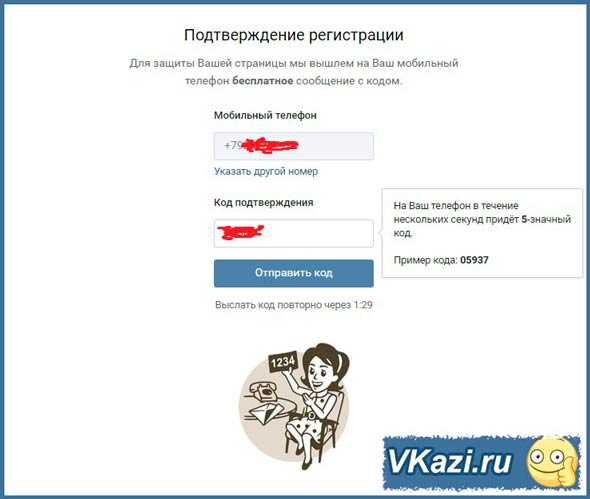Screen dimensions: 590x499
Task: Click the Подтверждение регистрации heading
Action: click(293, 35)
